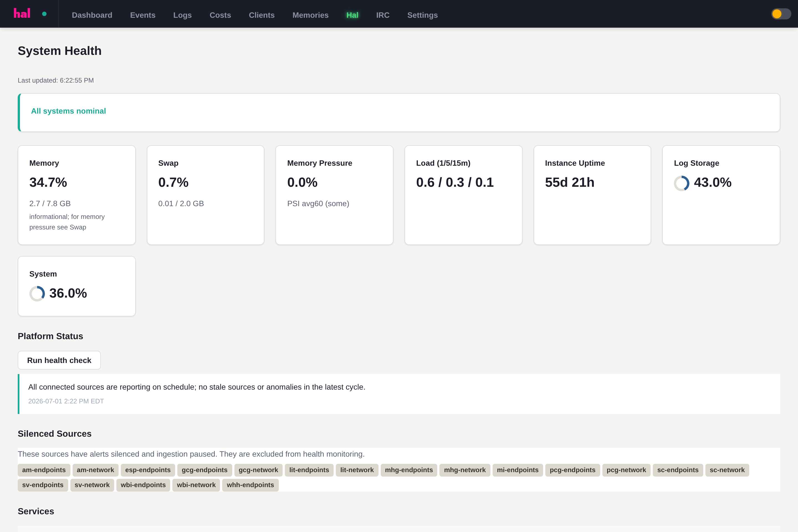Click the gcg-endpoints tag
This screenshot has height=532, width=798.
[204, 470]
